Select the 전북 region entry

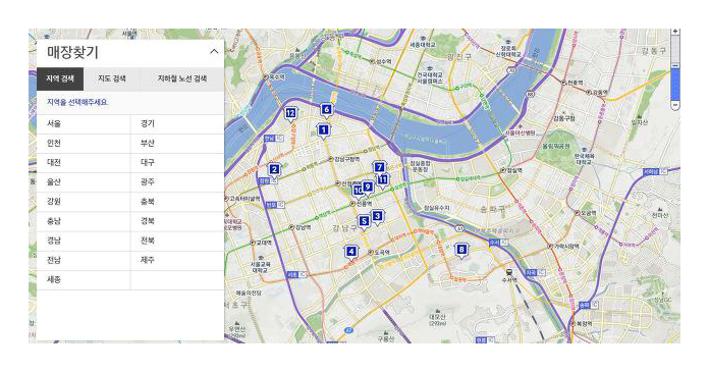click(x=177, y=240)
